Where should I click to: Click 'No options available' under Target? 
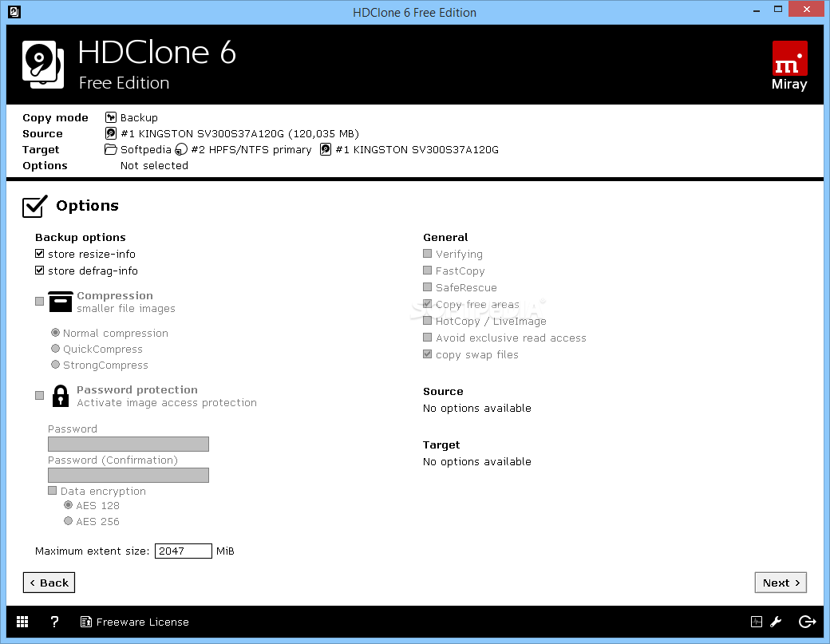click(477, 461)
